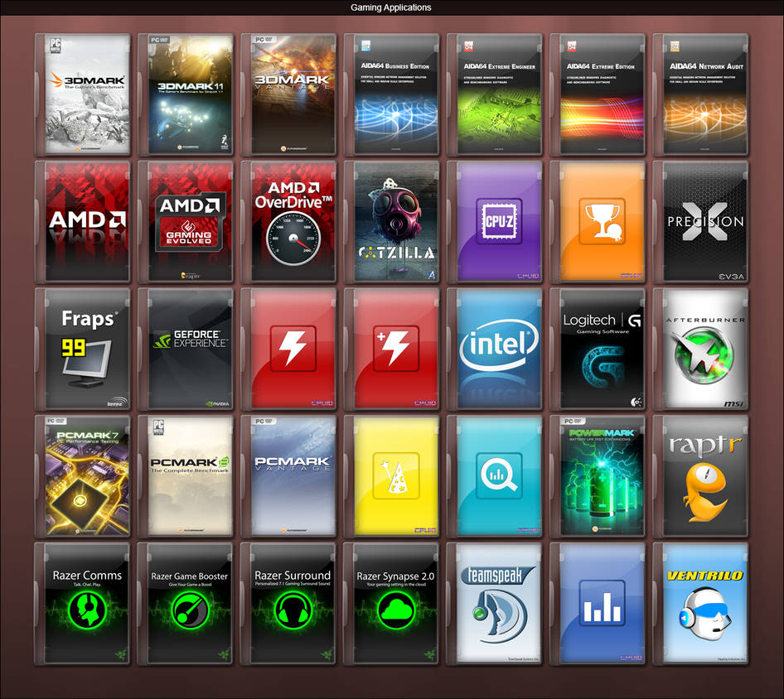Launch Ventrilo

click(701, 605)
